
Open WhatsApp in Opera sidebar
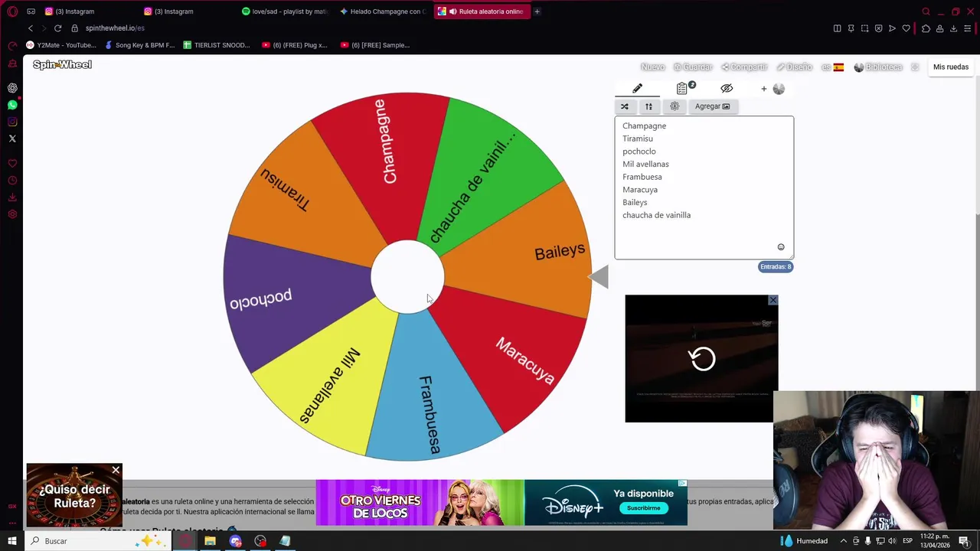(12, 105)
